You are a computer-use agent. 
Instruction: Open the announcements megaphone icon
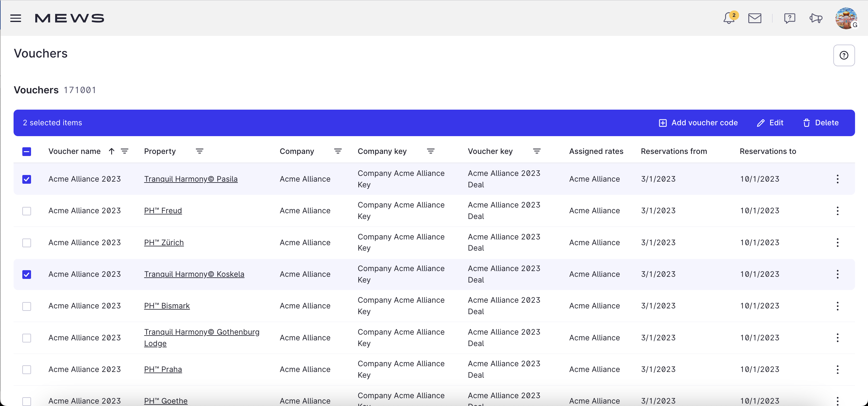pyautogui.click(x=816, y=18)
